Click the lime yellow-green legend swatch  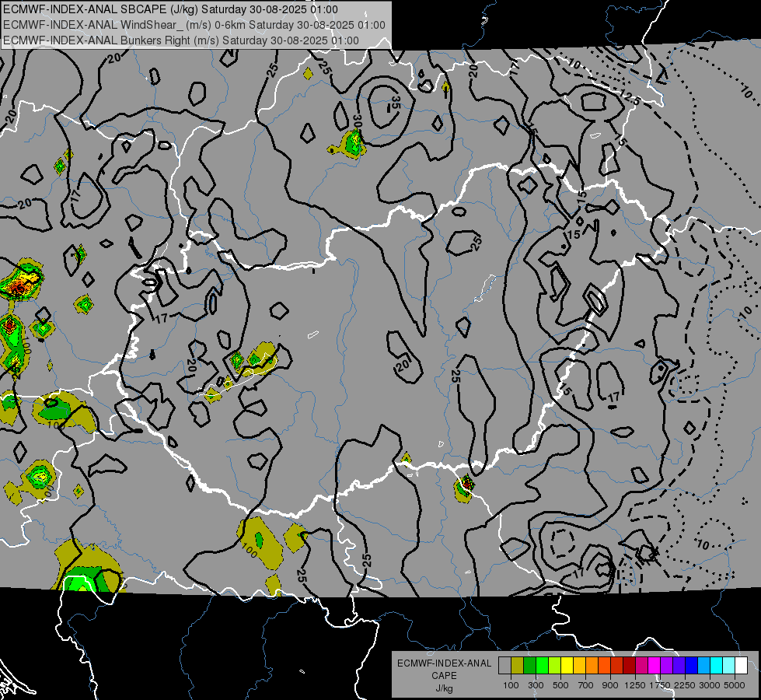[555, 666]
